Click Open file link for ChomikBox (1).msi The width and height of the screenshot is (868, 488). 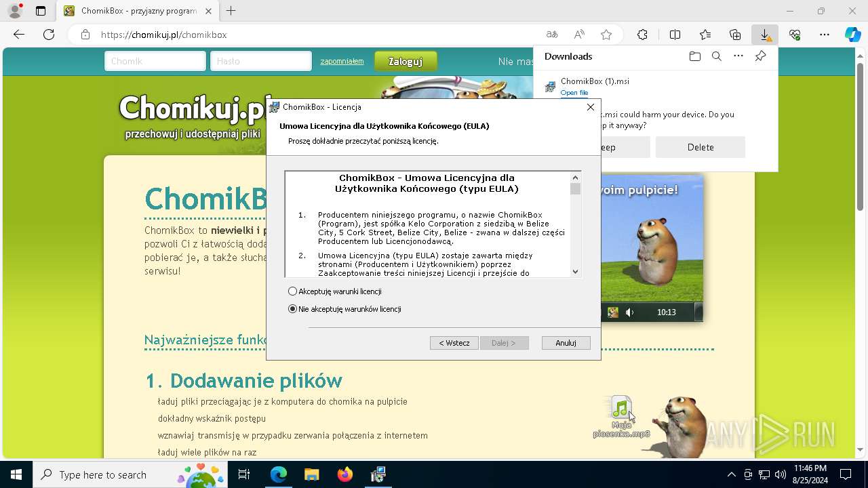coord(574,93)
